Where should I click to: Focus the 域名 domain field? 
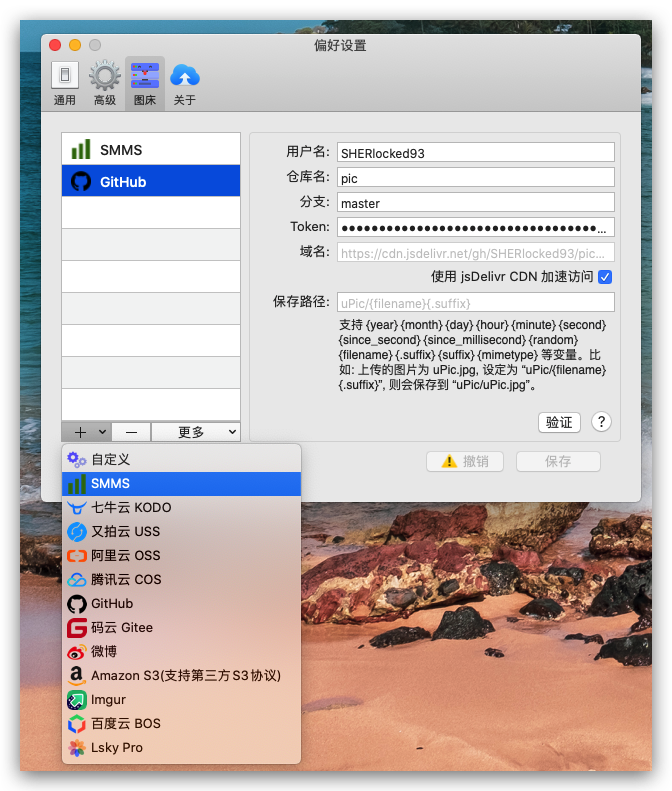pyautogui.click(x=476, y=253)
